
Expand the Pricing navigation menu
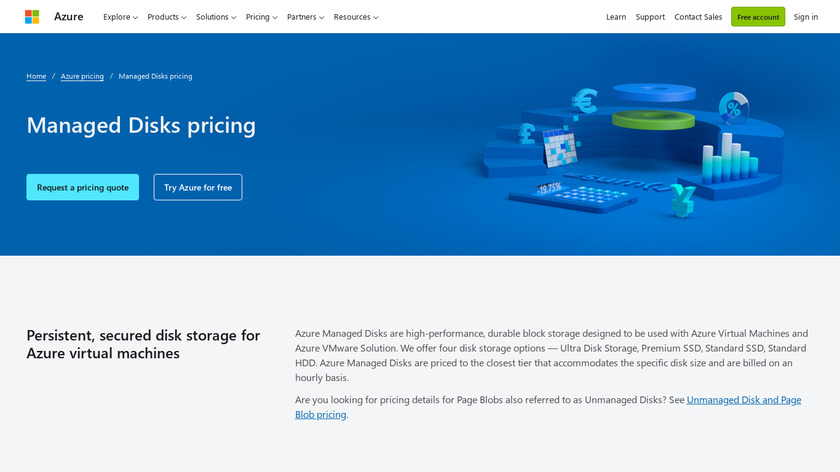pos(261,17)
